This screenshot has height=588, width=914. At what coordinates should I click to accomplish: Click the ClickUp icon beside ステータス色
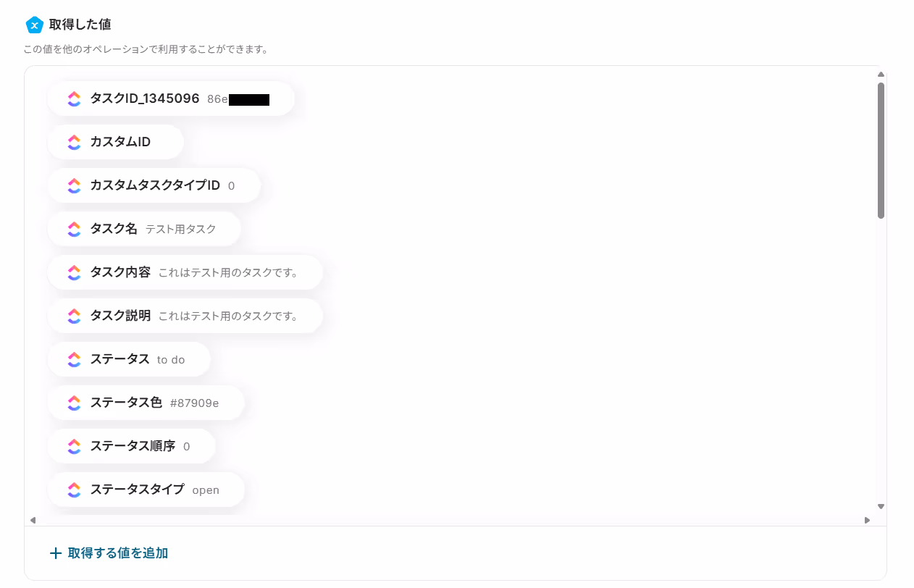pyautogui.click(x=74, y=403)
